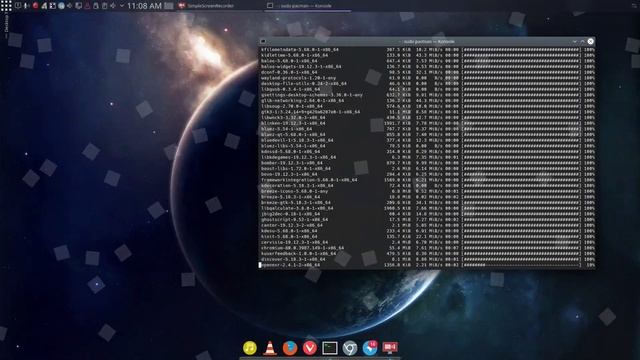
Task: Open Telegram with notification badge in dock
Action: 370,348
